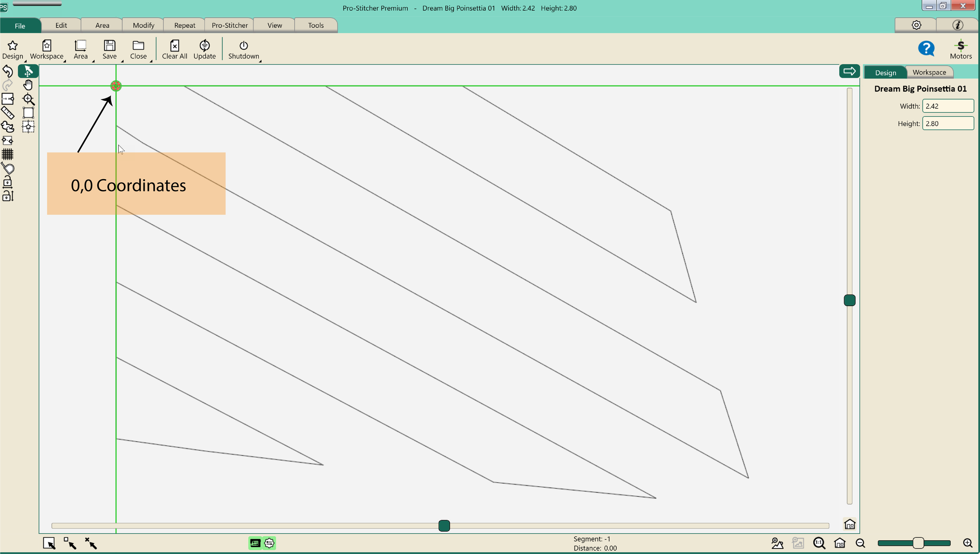
Task: Click the crosshatch grid icon
Action: [x=8, y=154]
